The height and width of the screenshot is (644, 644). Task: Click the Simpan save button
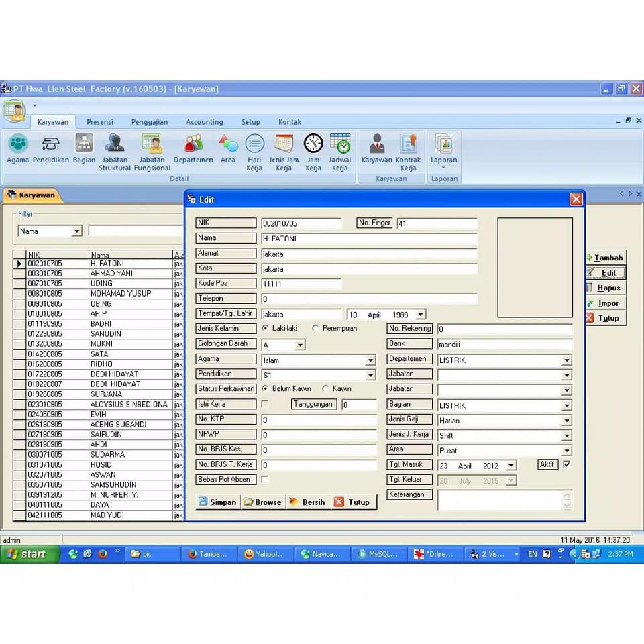tap(217, 501)
